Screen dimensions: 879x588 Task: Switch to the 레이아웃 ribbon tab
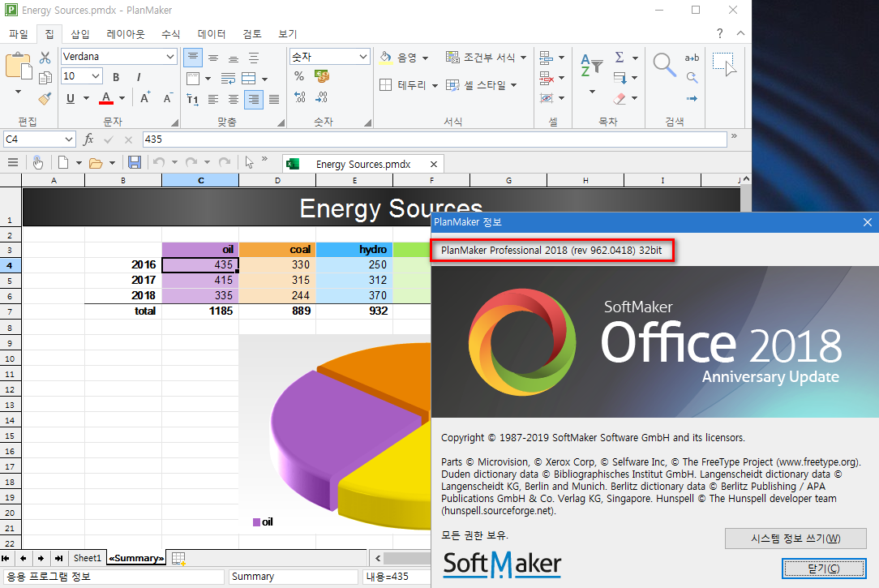coord(126,33)
